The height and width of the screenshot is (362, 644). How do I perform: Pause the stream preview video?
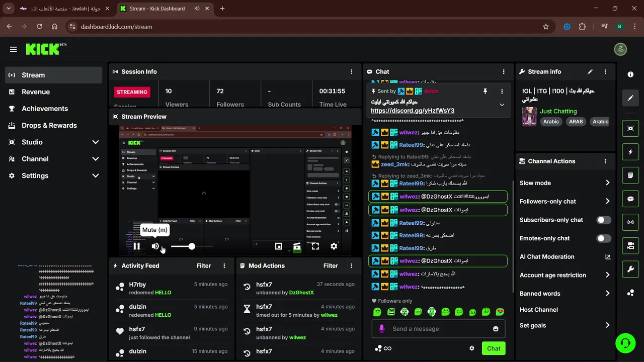click(136, 246)
